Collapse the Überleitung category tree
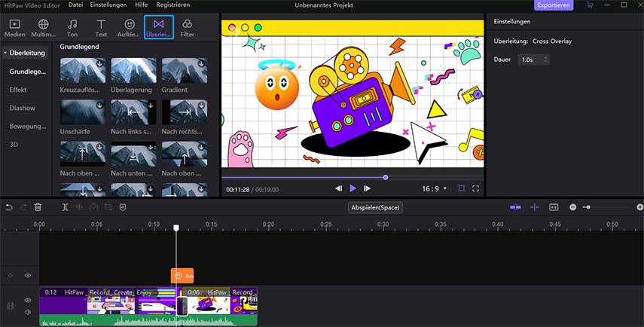This screenshot has height=327, width=644. coord(6,53)
